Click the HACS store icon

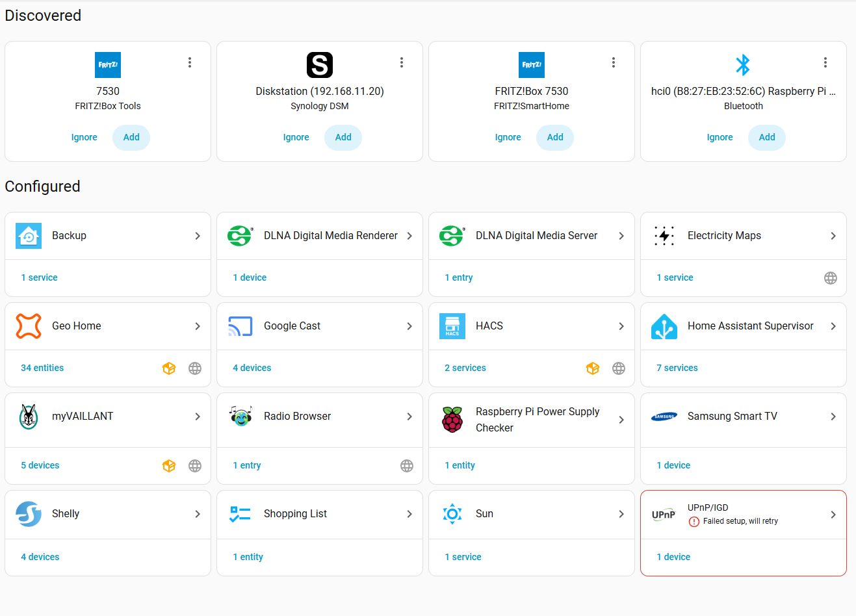click(452, 326)
